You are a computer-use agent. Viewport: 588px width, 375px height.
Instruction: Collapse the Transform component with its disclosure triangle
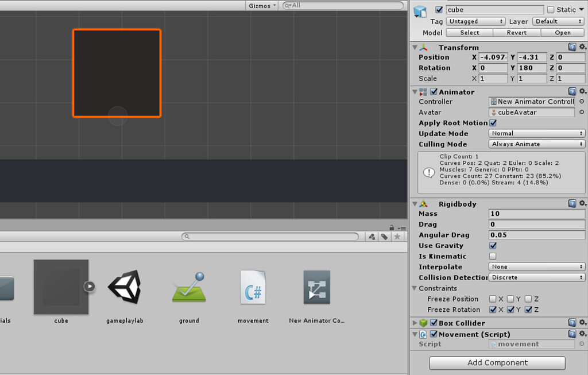pos(415,47)
